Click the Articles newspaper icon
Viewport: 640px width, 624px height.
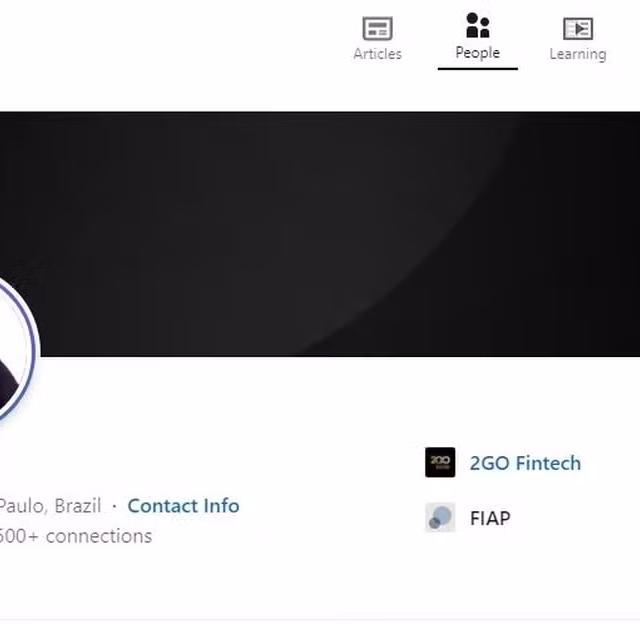coord(377,28)
